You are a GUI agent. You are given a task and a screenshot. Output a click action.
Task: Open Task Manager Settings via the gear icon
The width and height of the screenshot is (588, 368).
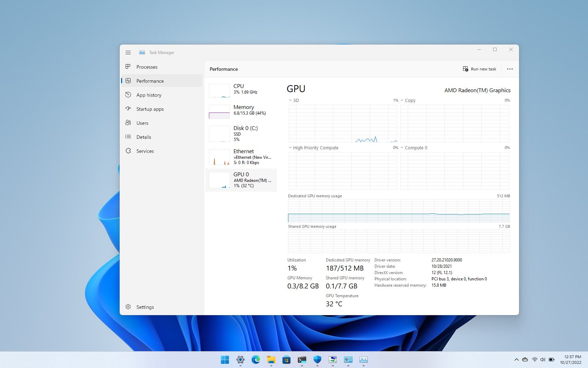pos(128,307)
